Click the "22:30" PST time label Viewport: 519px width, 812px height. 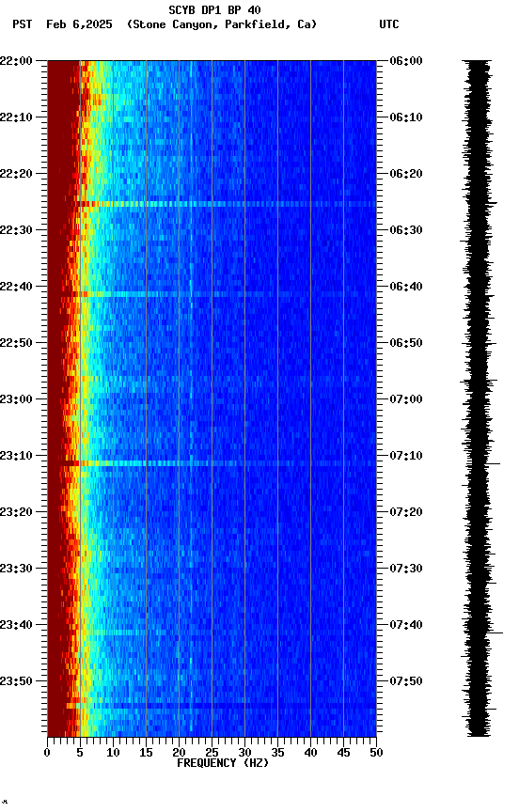tap(16, 230)
